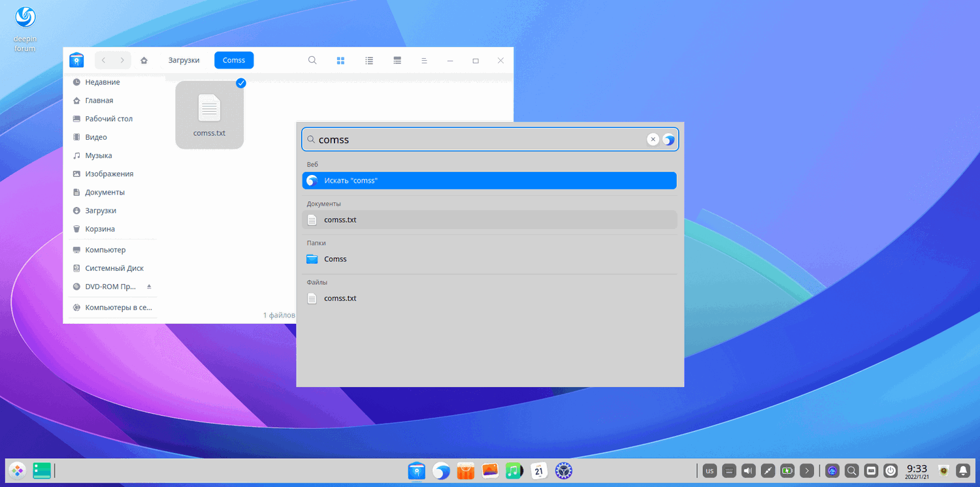980x487 pixels.
Task: Select the Загрузки breadcrumb
Action: (184, 60)
